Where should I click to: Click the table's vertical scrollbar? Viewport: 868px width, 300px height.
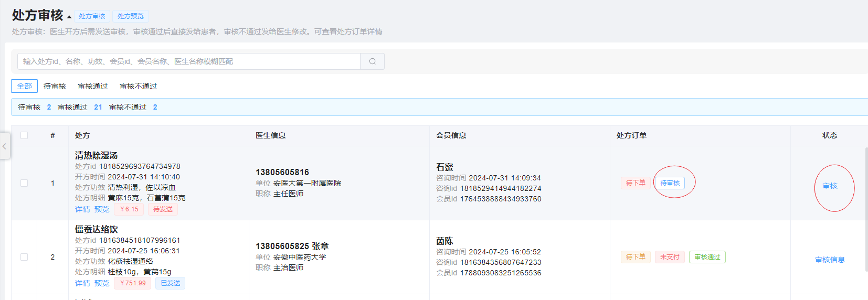[866, 209]
